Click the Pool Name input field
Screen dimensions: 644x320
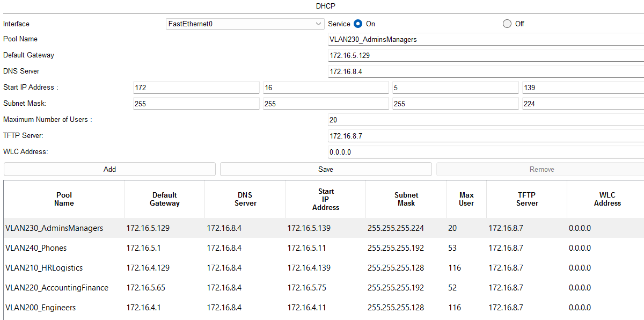click(x=486, y=39)
